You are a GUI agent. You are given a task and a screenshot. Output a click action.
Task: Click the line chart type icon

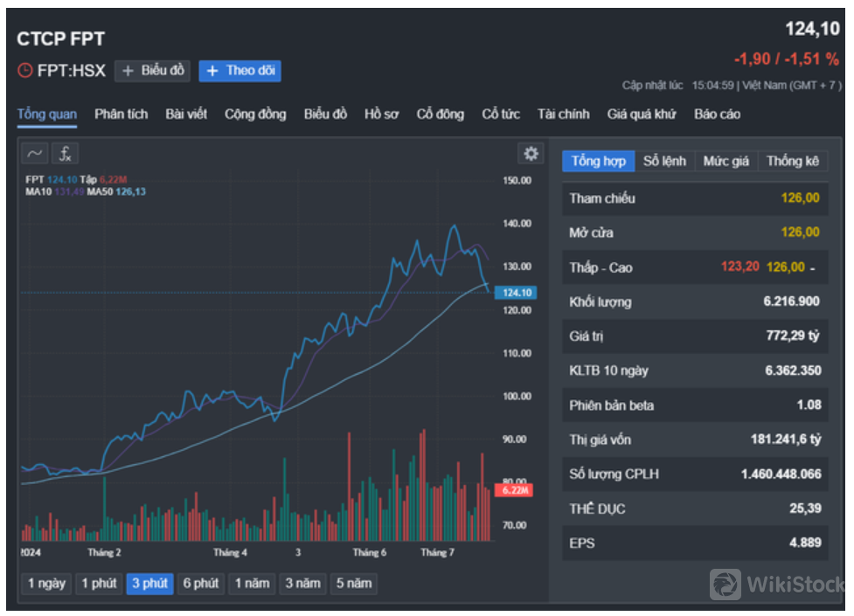(35, 154)
